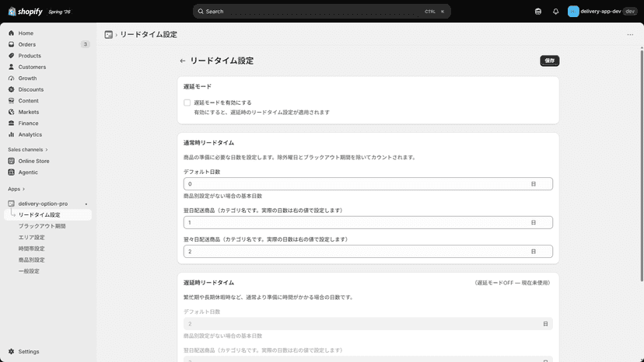Click the Customers person icon

pos(11,67)
